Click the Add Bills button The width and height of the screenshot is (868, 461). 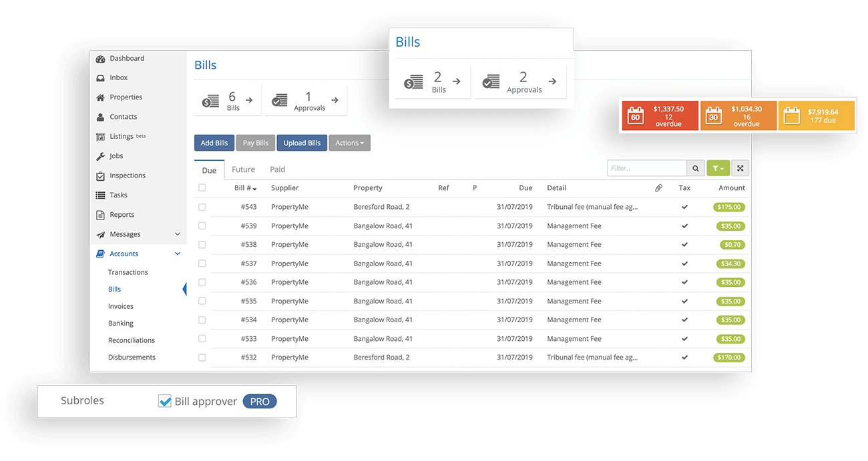click(214, 143)
